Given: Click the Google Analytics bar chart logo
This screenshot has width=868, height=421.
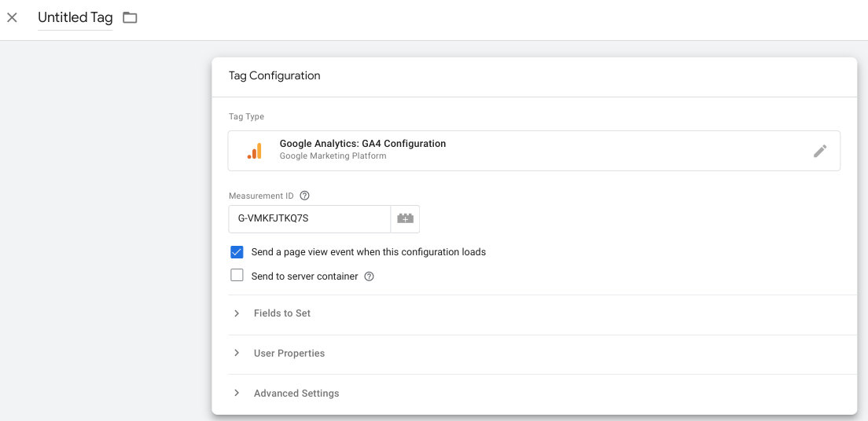Looking at the screenshot, I should (x=255, y=151).
